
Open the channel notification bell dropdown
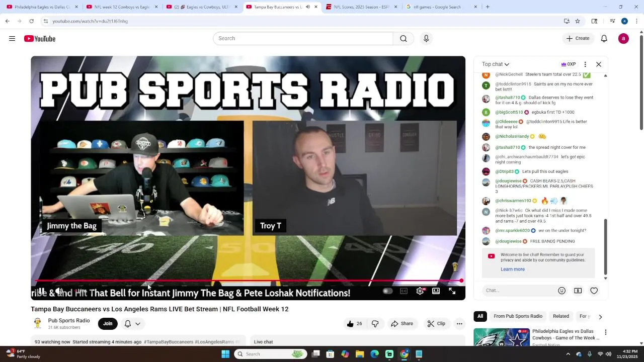pyautogui.click(x=132, y=324)
